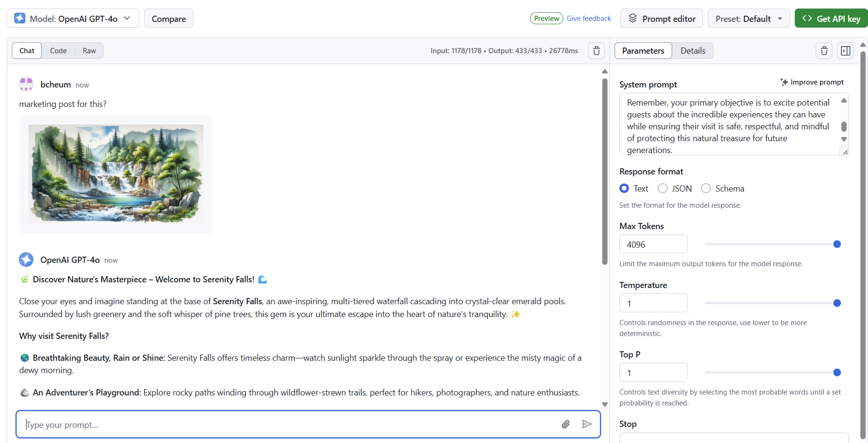
Task: Click the Improve prompt button
Action: 812,82
